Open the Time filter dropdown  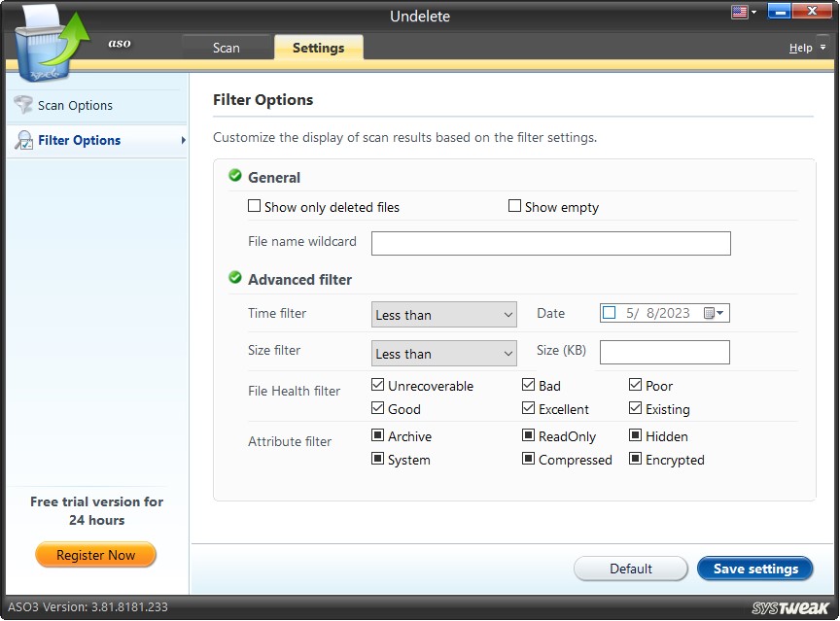[443, 313]
